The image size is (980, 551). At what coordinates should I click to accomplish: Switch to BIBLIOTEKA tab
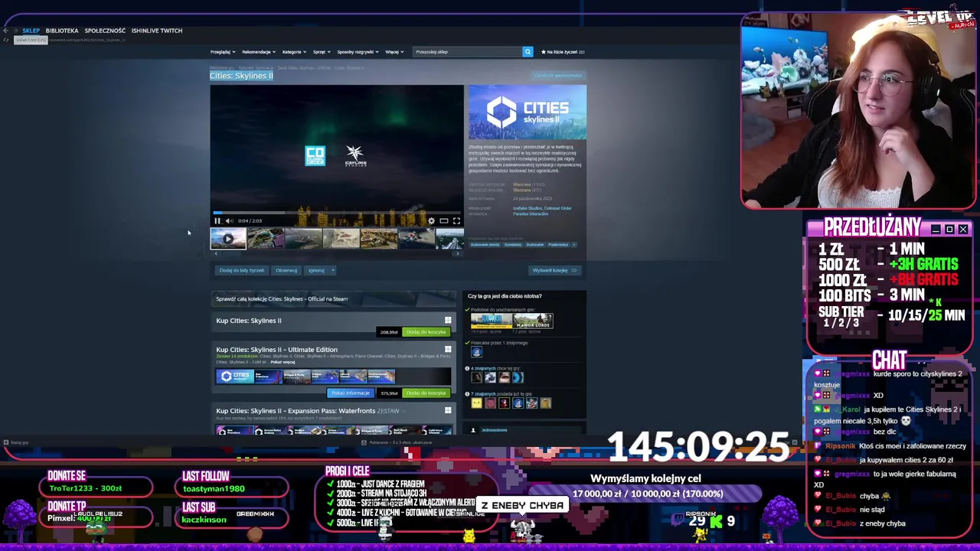pos(62,31)
